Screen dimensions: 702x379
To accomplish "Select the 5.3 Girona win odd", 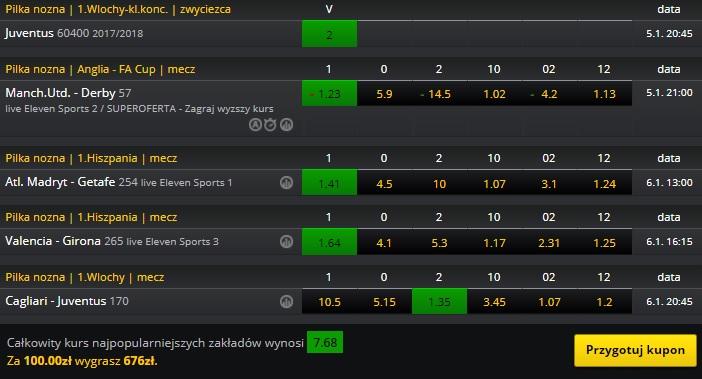I will click(x=439, y=242).
